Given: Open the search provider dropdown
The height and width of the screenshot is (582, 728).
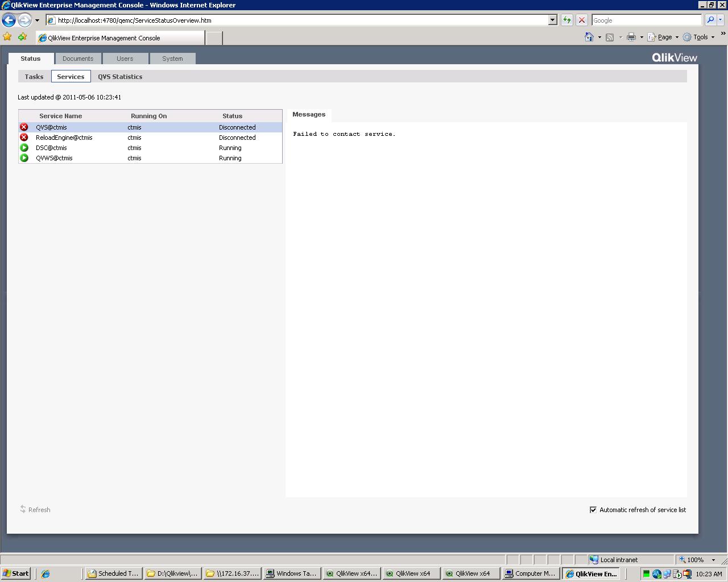Looking at the screenshot, I should coord(720,20).
